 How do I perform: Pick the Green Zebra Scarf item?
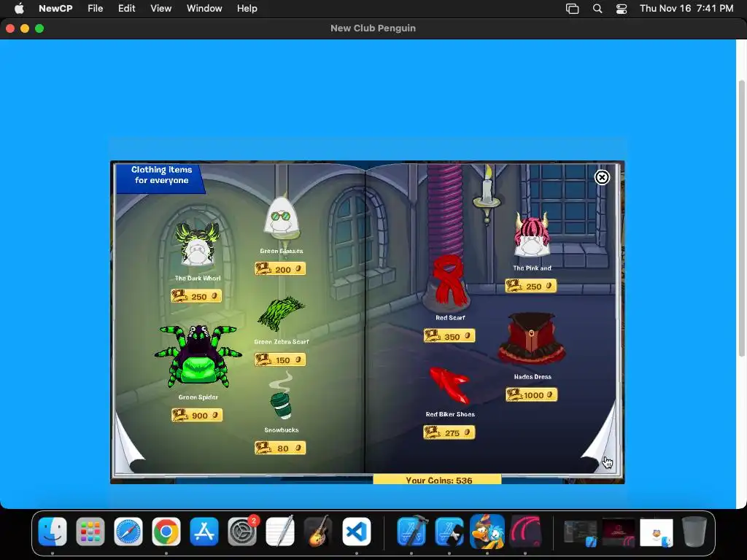click(281, 314)
